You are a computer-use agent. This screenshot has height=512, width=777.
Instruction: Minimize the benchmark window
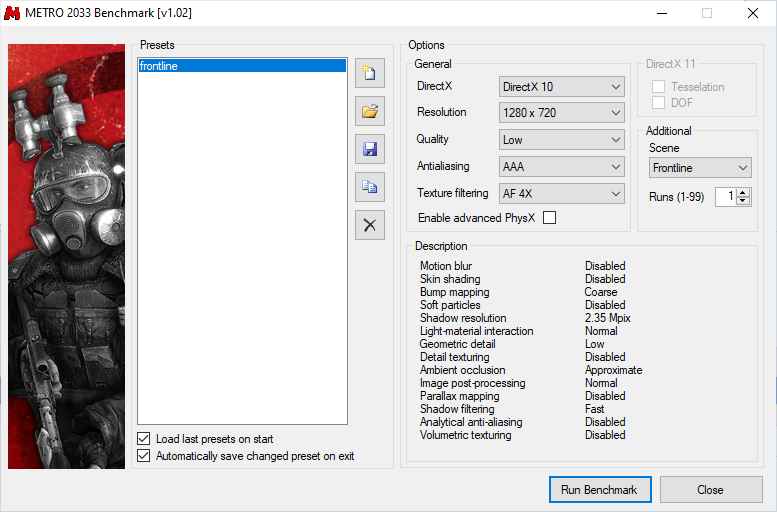(x=662, y=13)
